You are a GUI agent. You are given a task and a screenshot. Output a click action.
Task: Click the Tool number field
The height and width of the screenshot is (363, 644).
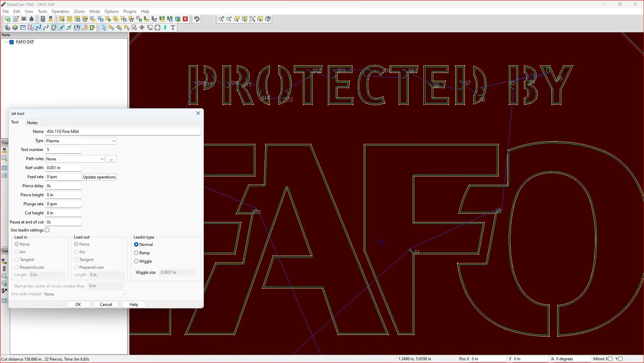[63, 150]
